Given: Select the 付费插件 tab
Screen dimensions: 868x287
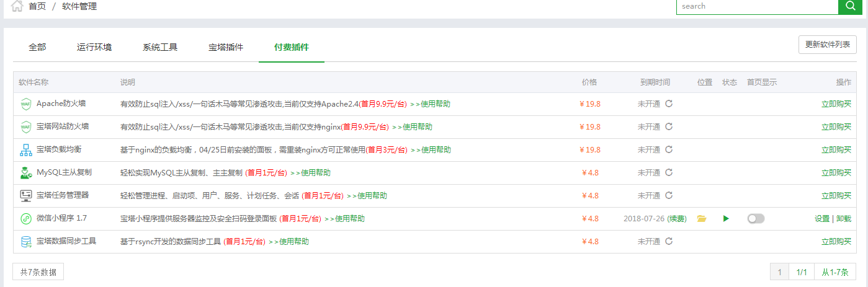Looking at the screenshot, I should (x=292, y=47).
